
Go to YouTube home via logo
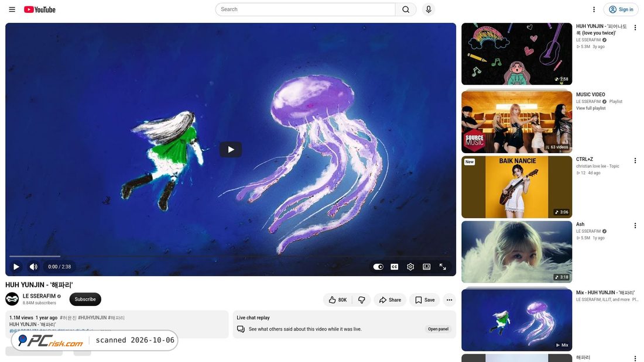click(40, 9)
